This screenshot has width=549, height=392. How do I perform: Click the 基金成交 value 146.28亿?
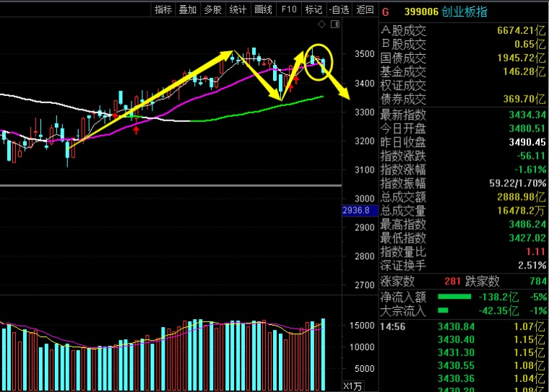(524, 71)
